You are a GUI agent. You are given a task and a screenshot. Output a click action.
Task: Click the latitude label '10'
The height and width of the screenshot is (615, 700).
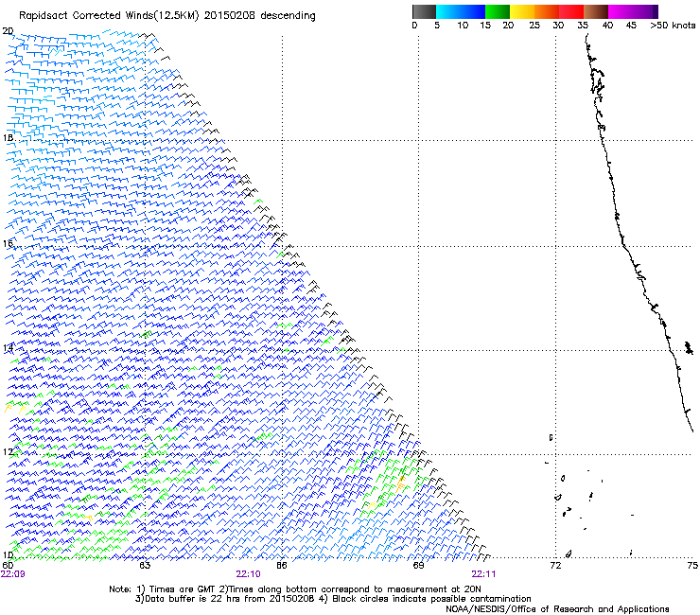(8, 555)
